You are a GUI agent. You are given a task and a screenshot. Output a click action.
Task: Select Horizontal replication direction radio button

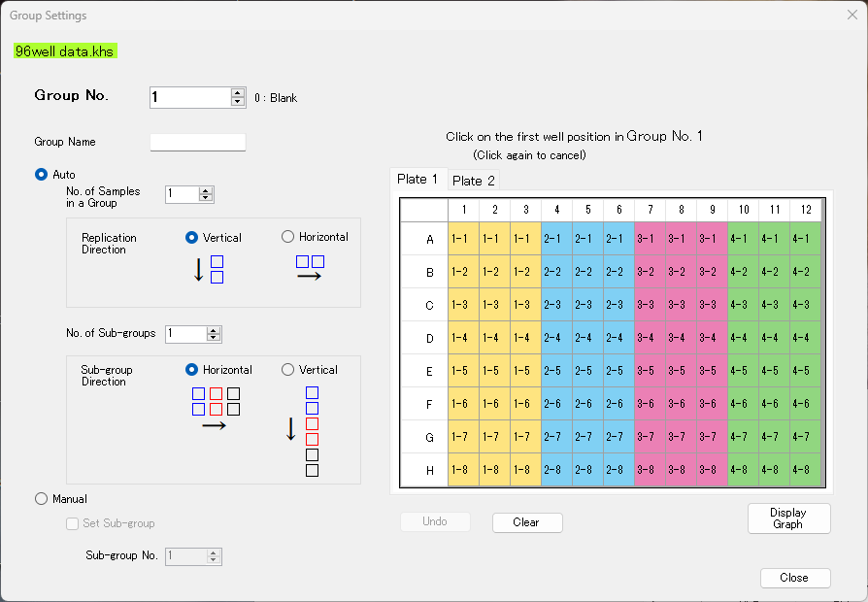287,236
